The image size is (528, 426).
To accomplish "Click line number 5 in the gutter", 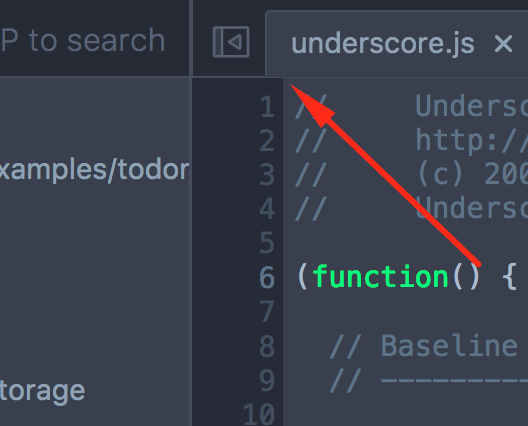I will click(267, 243).
